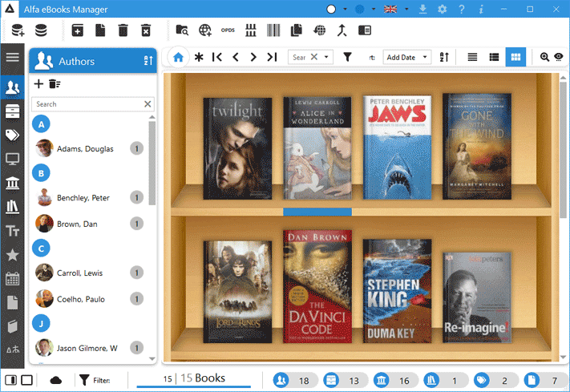
Task: Click the OPDS catalog icon
Action: tap(228, 30)
